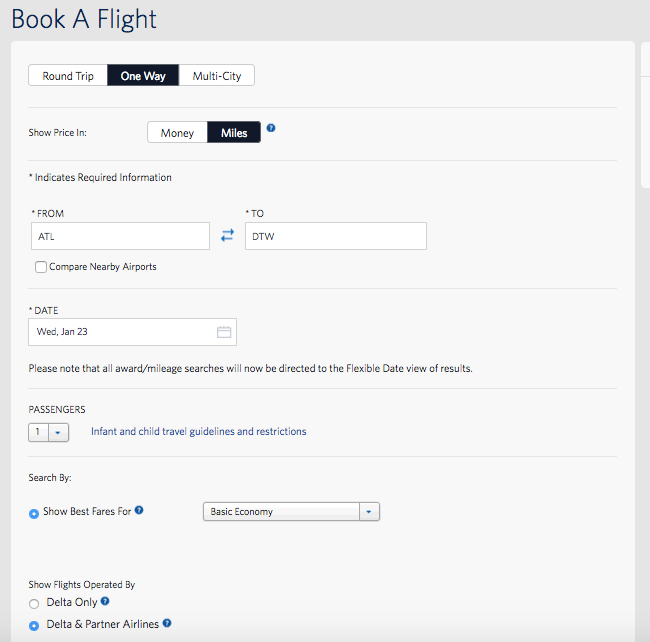This screenshot has height=642, width=650.
Task: Select the Delta & Partner Airlines radio option
Action: point(35,625)
